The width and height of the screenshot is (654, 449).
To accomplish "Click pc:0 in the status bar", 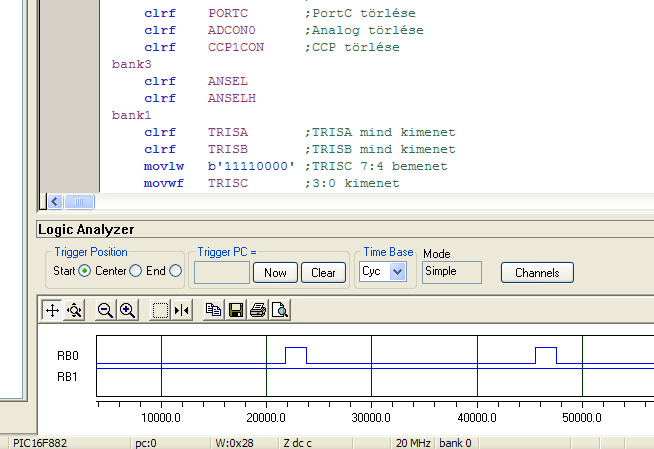I will pyautogui.click(x=146, y=443).
